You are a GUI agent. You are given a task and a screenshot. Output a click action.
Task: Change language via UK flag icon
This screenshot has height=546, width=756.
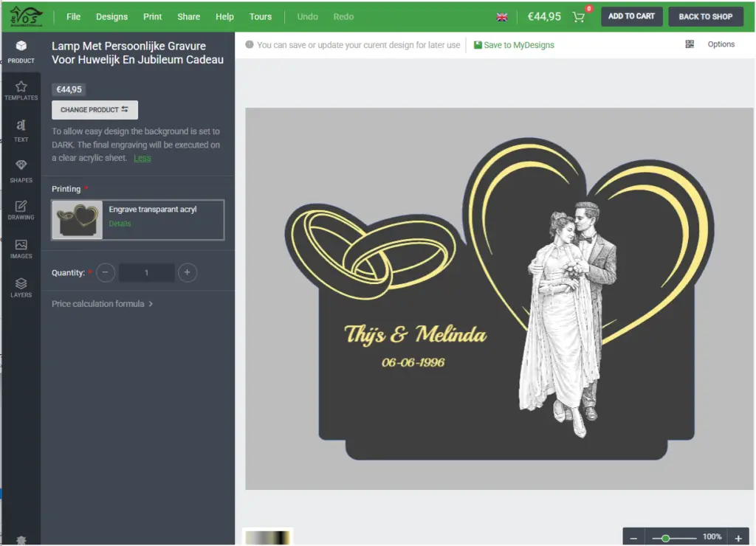point(502,17)
